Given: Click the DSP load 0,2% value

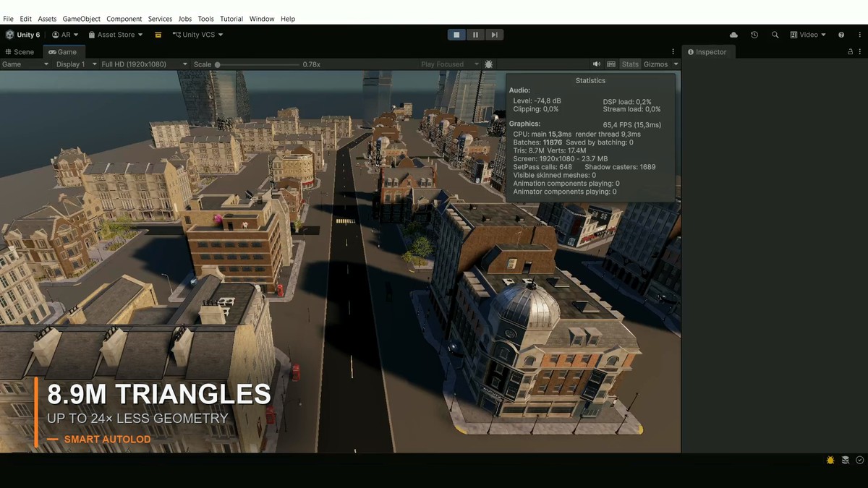Looking at the screenshot, I should (x=627, y=101).
